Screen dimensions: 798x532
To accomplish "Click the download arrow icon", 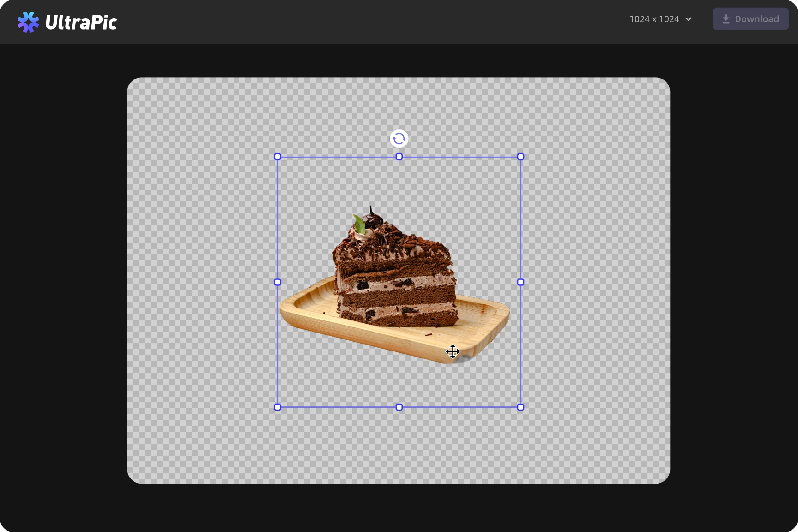I will [726, 19].
